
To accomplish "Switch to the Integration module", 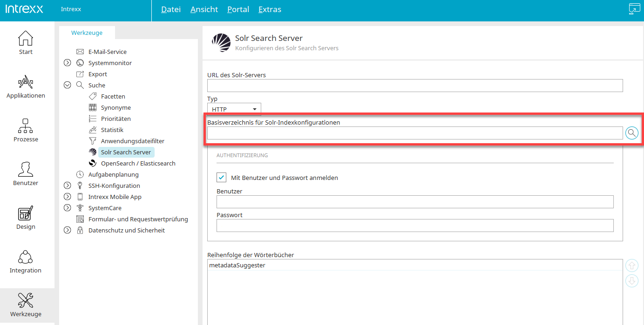I will click(26, 262).
